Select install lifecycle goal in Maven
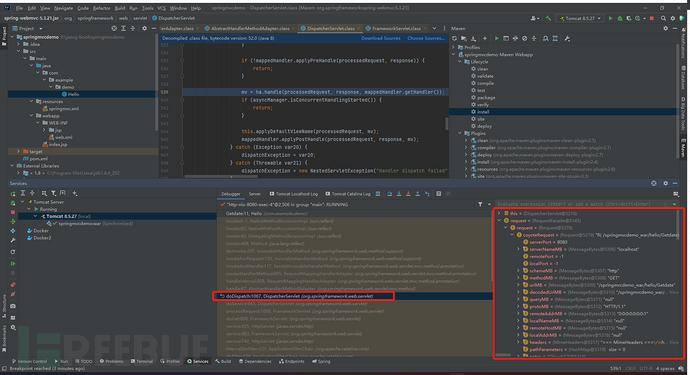Screen dimensions: 690x375 coord(483,112)
